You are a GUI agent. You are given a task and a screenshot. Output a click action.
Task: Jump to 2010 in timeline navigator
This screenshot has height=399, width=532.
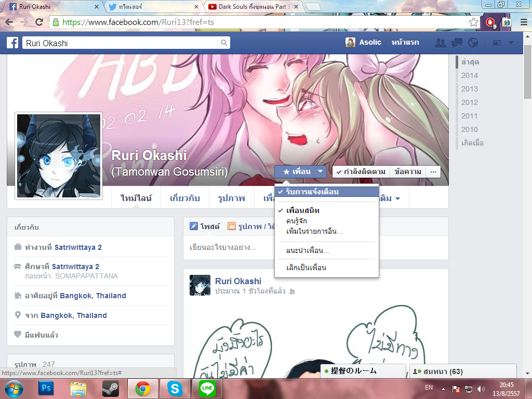coord(469,129)
